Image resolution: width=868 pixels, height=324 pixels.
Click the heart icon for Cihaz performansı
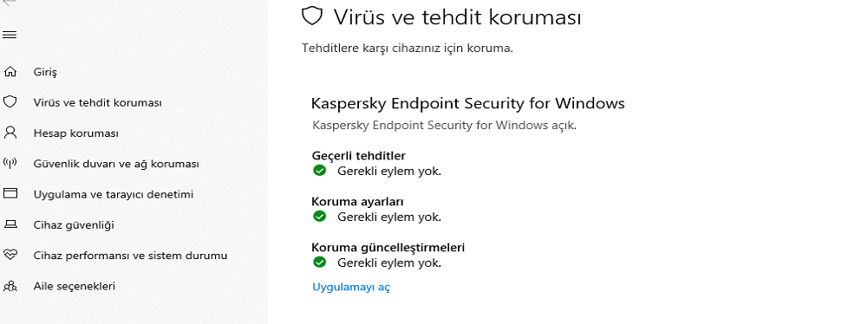[10, 255]
